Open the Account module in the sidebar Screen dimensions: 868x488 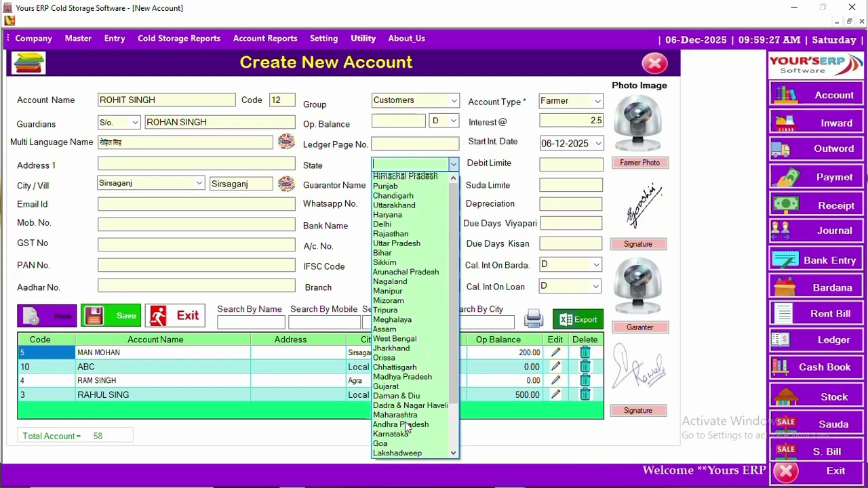[x=816, y=95]
